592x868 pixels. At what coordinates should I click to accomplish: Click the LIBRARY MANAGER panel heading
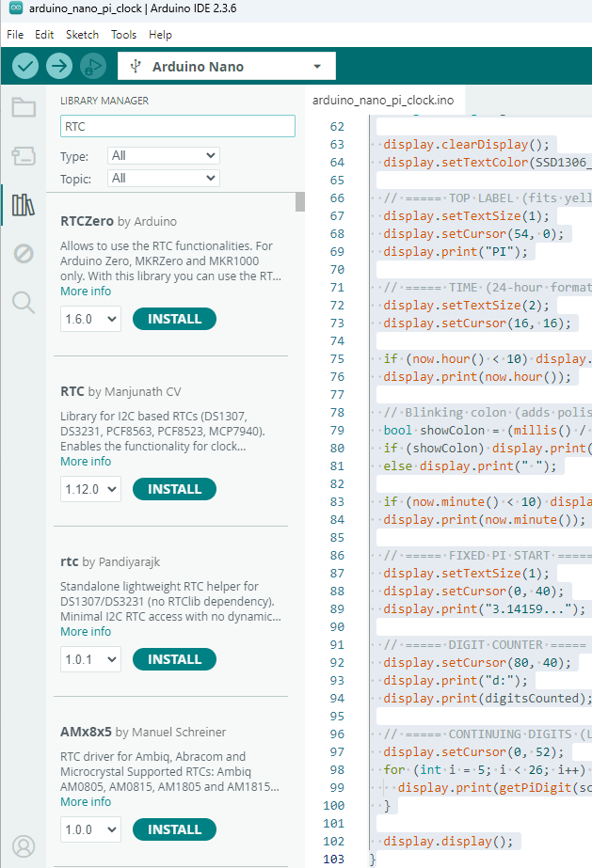coord(104,101)
